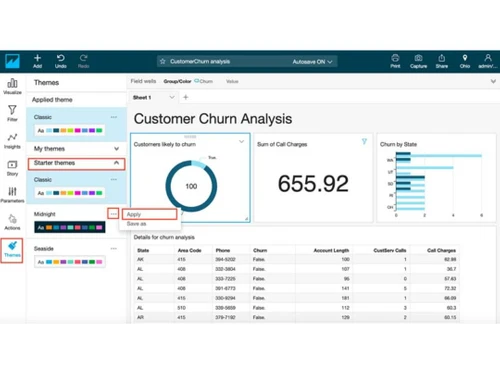Open the Visualize sidebar panel
Image resolution: width=500 pixels, height=375 pixels.
tap(12, 86)
